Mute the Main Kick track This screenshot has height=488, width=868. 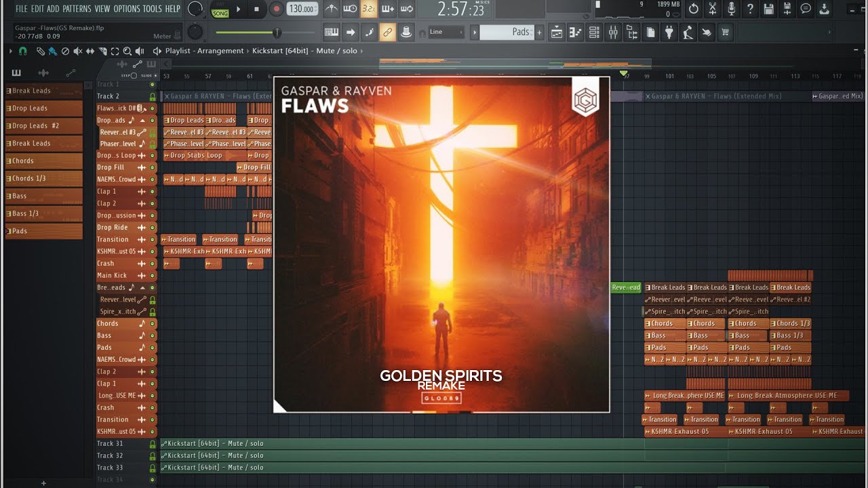click(153, 276)
